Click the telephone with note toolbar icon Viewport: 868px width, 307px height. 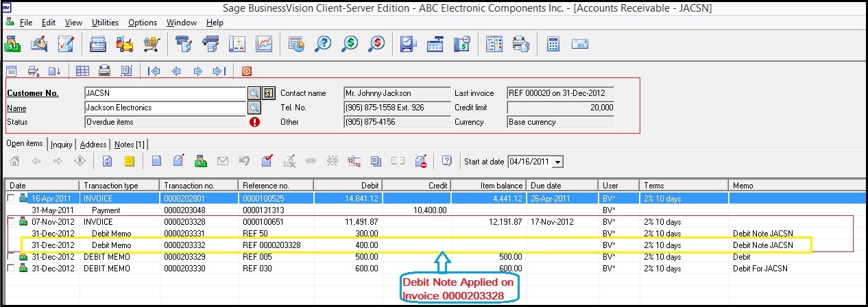tap(184, 44)
